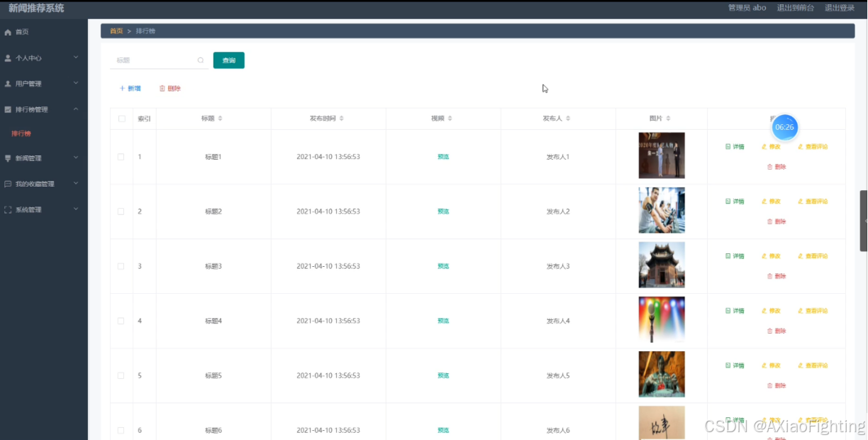Viewport: 868px width, 440px height.
Task: Select the 排行榜 submenu item
Action: [21, 133]
